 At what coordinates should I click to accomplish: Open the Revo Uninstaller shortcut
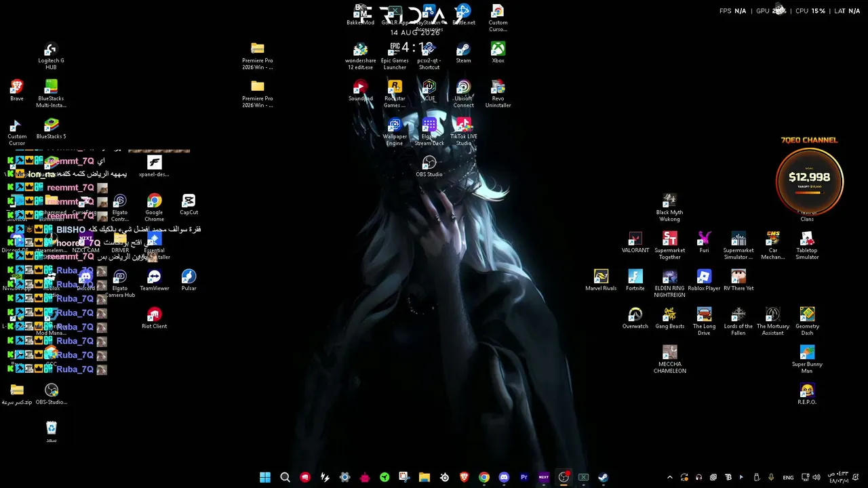point(498,94)
